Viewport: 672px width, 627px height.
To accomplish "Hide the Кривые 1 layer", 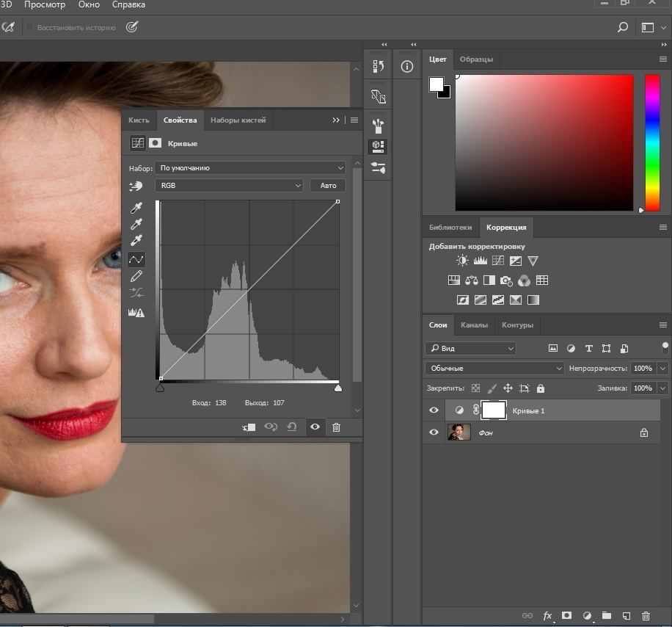I will click(x=434, y=410).
